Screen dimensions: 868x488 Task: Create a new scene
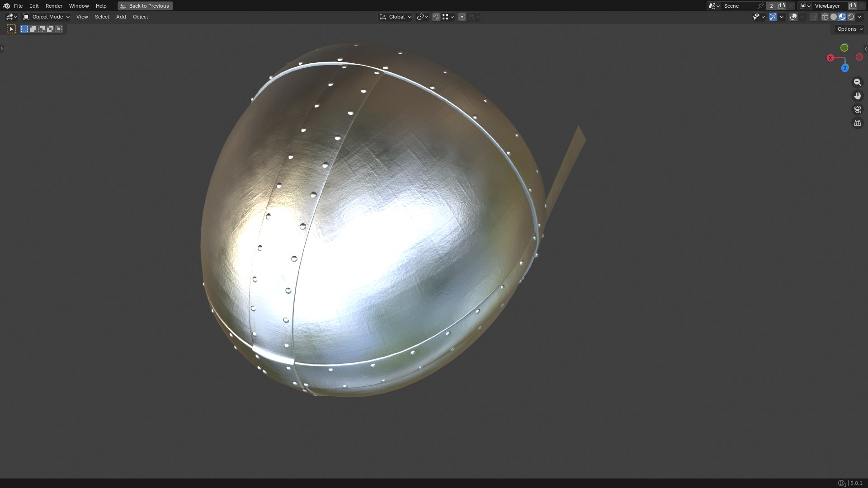[782, 6]
